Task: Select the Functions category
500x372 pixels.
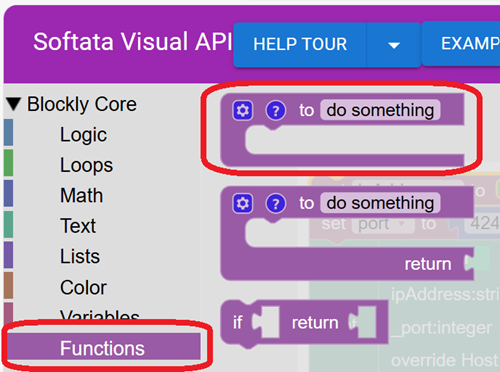Action: point(102,348)
